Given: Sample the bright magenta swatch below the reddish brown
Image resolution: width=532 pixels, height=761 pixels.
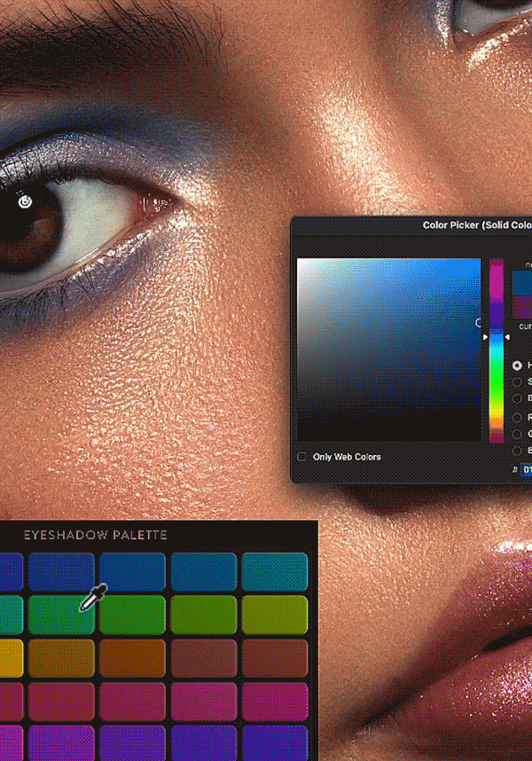Looking at the screenshot, I should click(275, 702).
